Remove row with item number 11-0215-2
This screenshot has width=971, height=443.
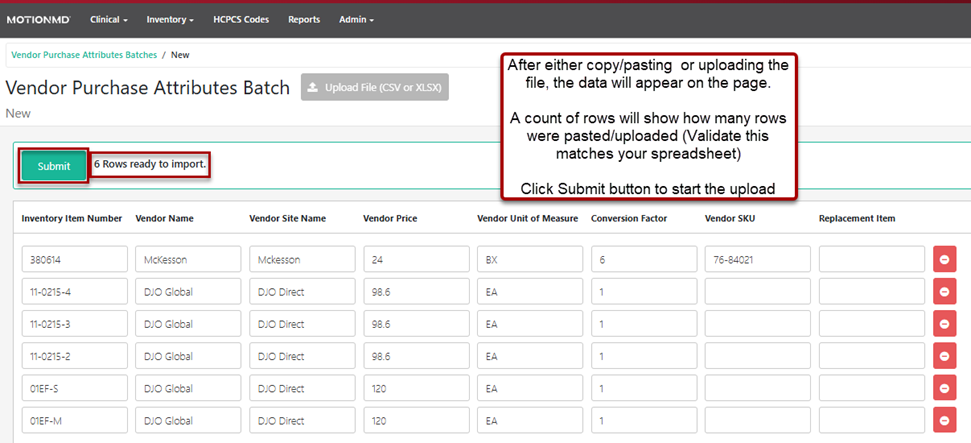[x=944, y=356]
